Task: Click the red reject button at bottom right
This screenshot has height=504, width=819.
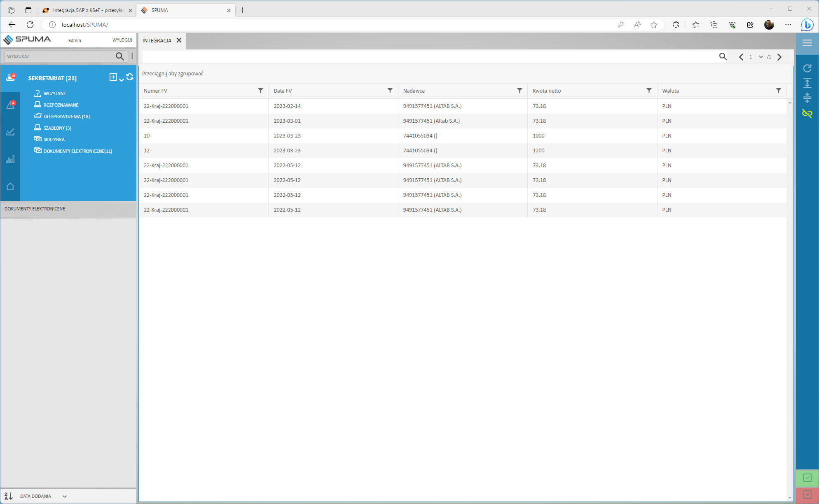Action: [807, 495]
